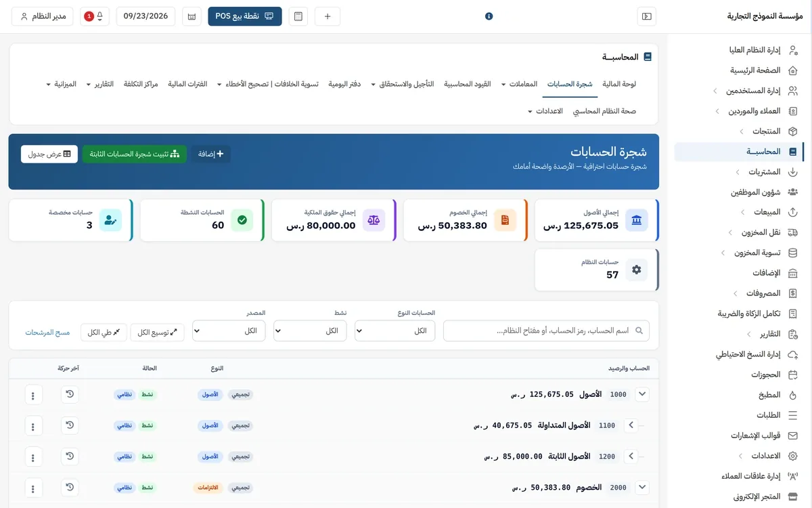Click the تكامل الزكاة والضريبة icon in sidebar
The height and width of the screenshot is (508, 812).
pyautogui.click(x=793, y=314)
